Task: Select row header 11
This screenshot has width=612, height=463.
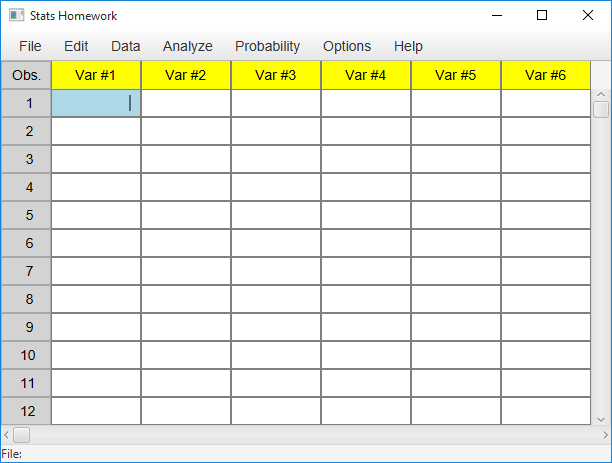Action: (x=26, y=383)
